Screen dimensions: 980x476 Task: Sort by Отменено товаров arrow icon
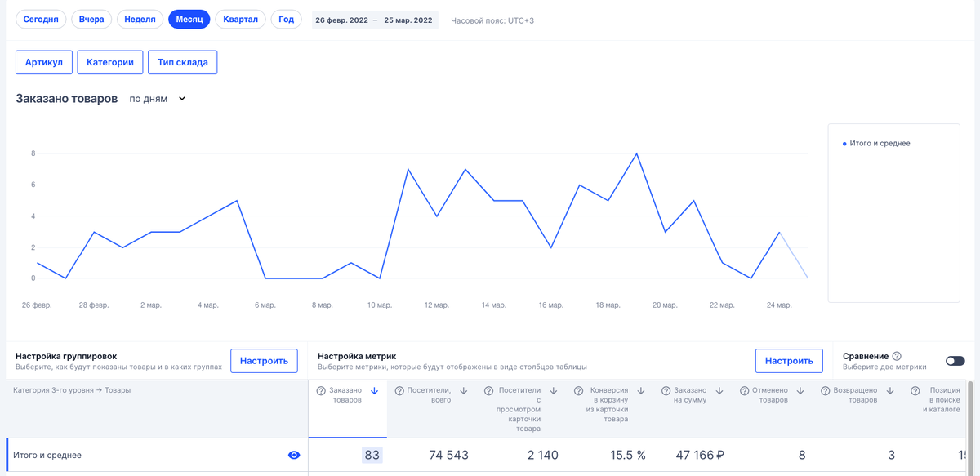point(800,391)
